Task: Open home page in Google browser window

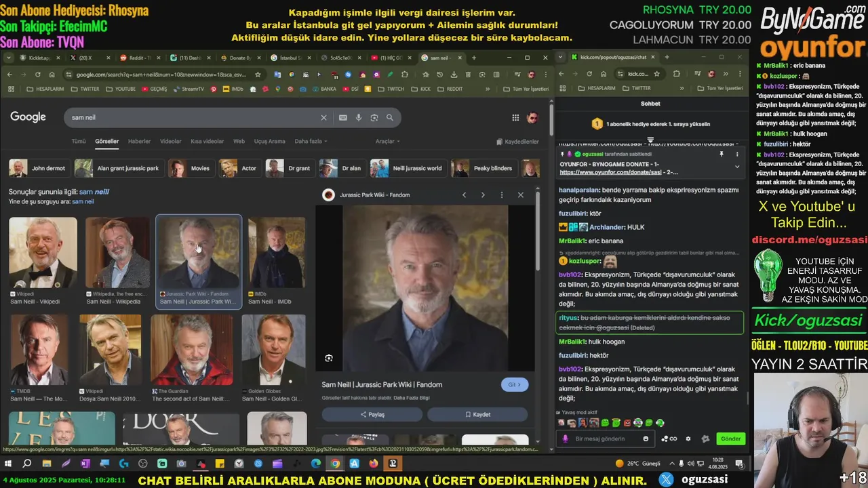Action: 52,75
